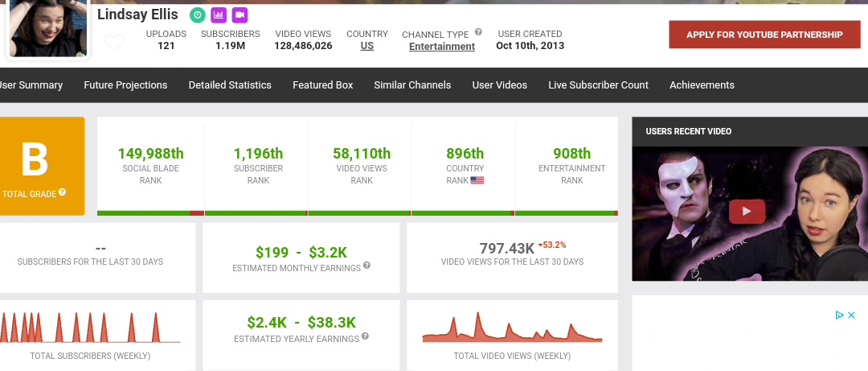Screen dimensions: 868x371
Task: Click the green clock badge icon beside Lindsay Ellis
Action: point(197,15)
